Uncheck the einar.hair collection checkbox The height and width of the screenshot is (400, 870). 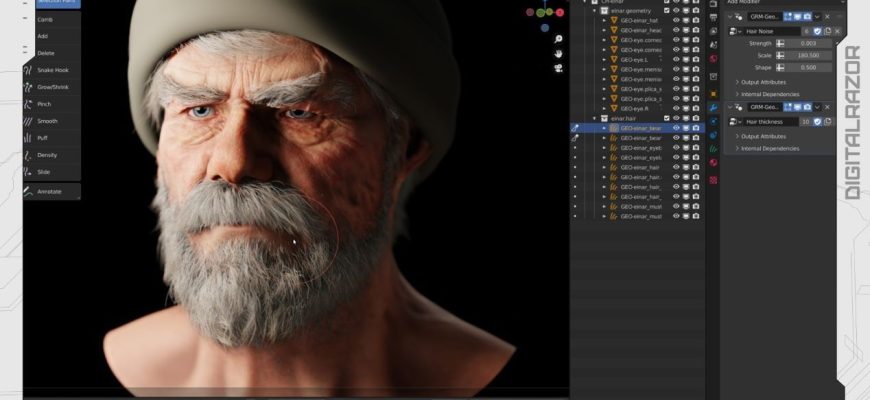pos(665,118)
